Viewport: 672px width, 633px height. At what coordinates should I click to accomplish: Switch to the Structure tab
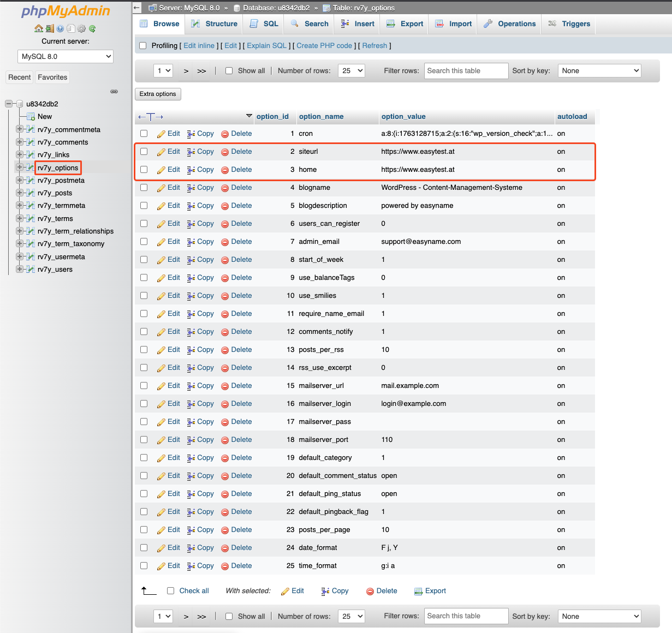click(214, 24)
